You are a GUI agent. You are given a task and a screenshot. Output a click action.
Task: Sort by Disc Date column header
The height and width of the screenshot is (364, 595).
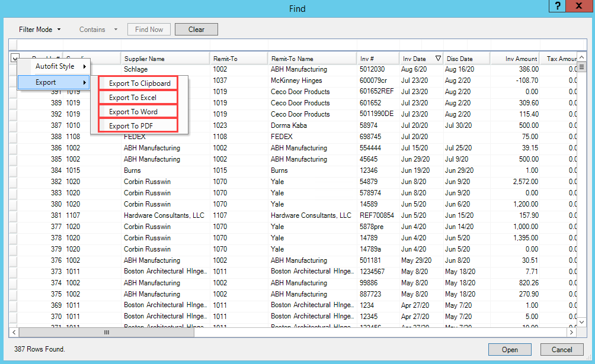[x=467, y=59]
